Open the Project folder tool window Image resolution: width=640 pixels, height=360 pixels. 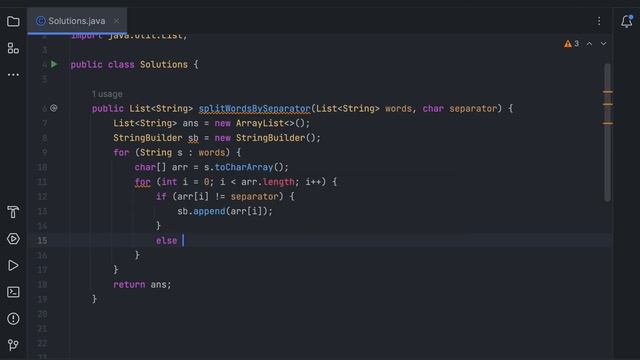[x=13, y=21]
